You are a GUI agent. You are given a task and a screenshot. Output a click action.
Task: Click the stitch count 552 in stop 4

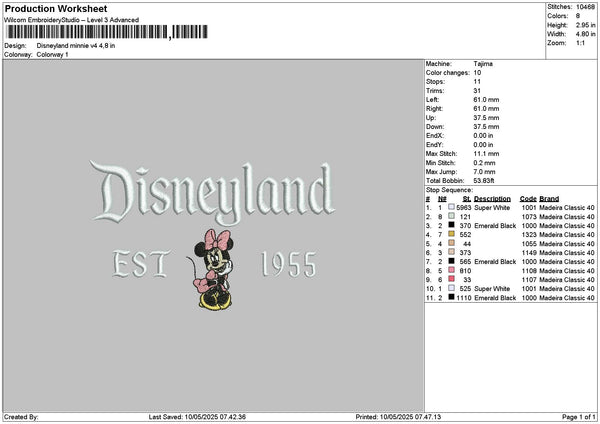tap(465, 235)
